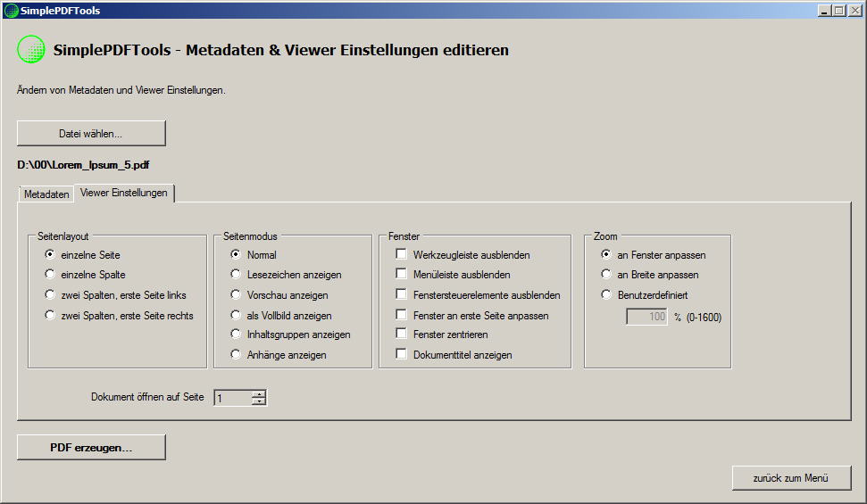This screenshot has width=867, height=504.
Task: Select 'an Breite anpassen' zoom option
Action: tap(606, 274)
